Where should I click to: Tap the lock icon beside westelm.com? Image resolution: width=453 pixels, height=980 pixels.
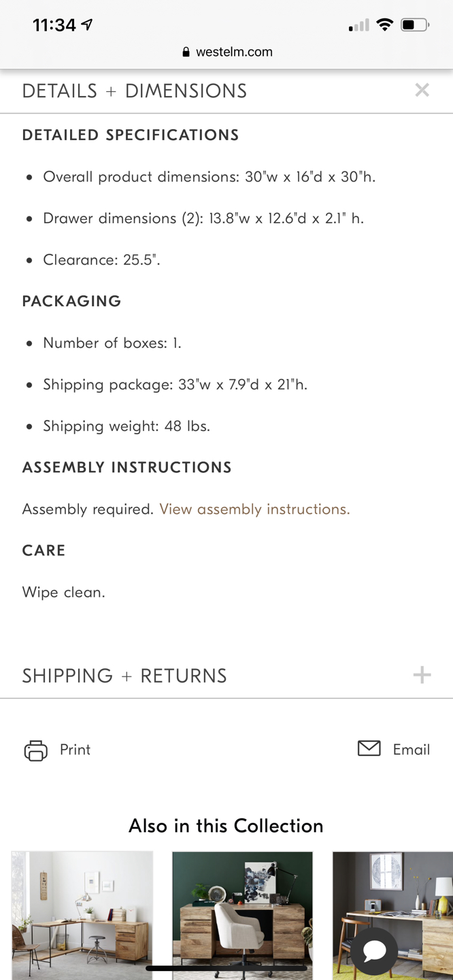coord(186,52)
